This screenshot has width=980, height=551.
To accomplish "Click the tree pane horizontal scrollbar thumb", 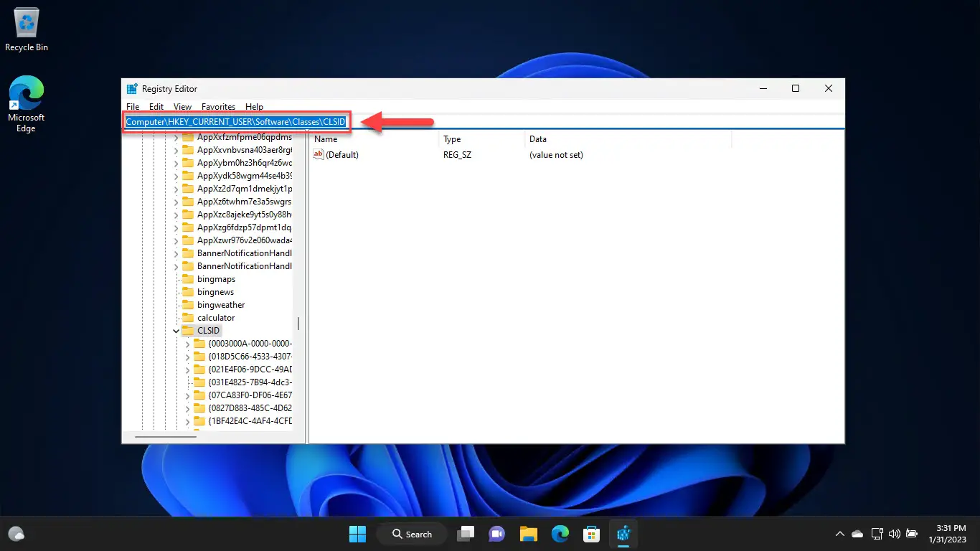I will 166,436.
